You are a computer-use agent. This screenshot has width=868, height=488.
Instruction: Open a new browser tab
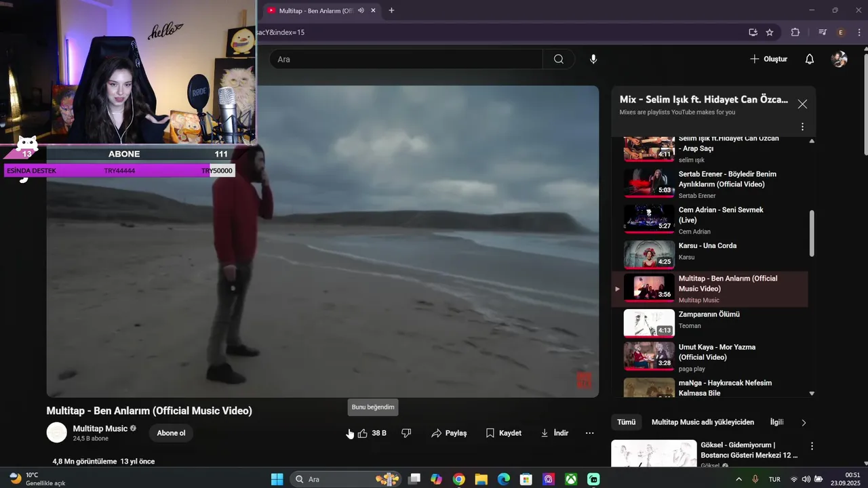391,10
